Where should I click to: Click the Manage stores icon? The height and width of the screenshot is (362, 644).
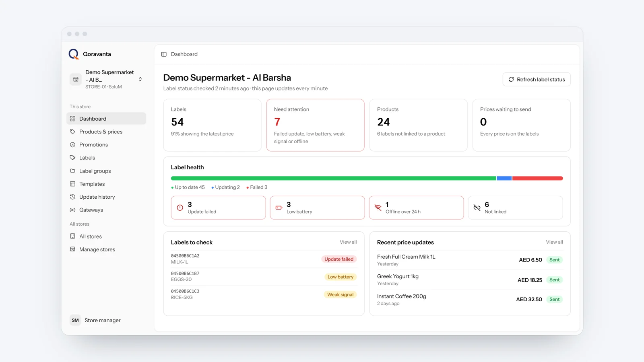coord(72,249)
